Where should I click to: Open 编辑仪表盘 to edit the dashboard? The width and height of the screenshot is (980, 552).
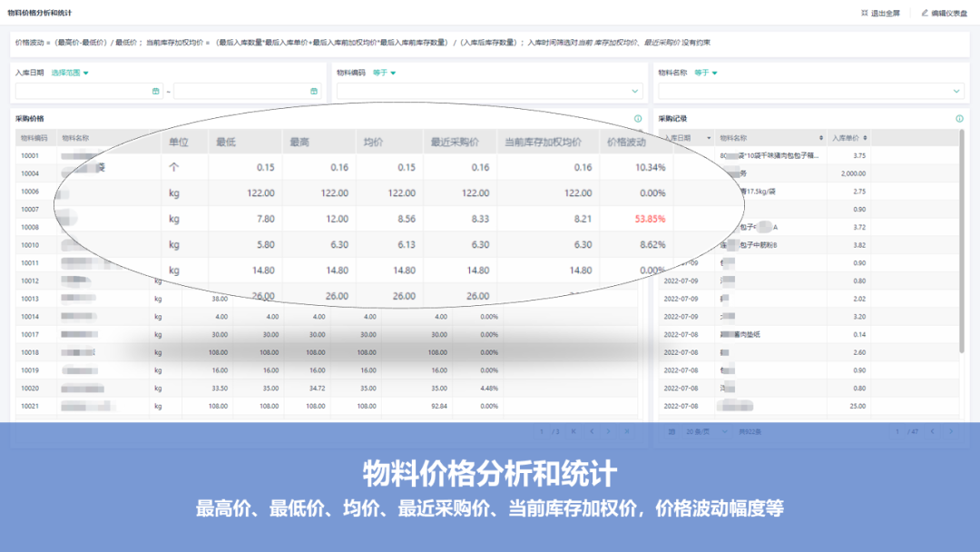(x=944, y=13)
